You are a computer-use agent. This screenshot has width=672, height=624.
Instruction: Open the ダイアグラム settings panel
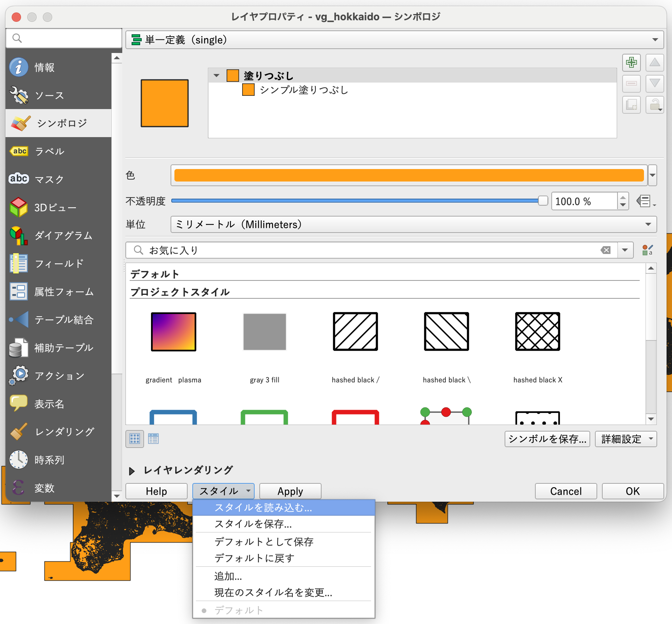pos(62,235)
